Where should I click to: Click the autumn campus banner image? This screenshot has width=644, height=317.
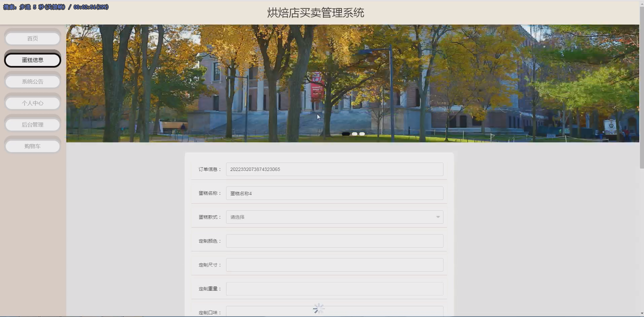point(353,83)
